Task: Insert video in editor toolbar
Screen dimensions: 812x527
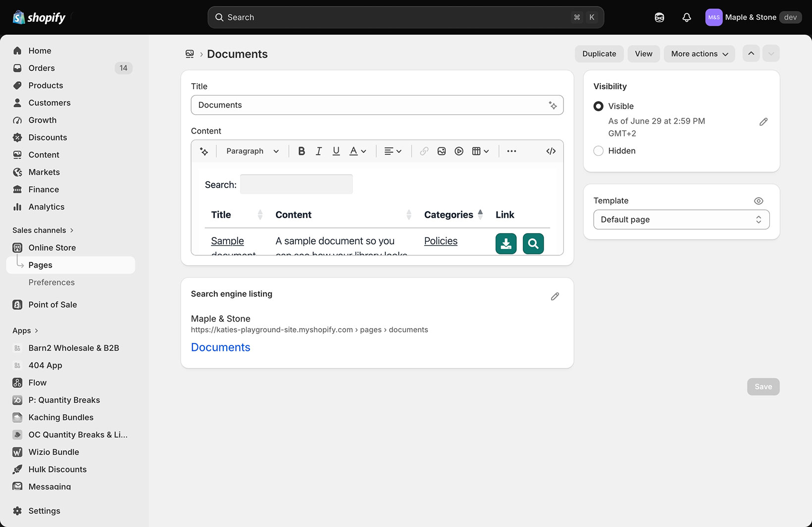Action: [459, 151]
